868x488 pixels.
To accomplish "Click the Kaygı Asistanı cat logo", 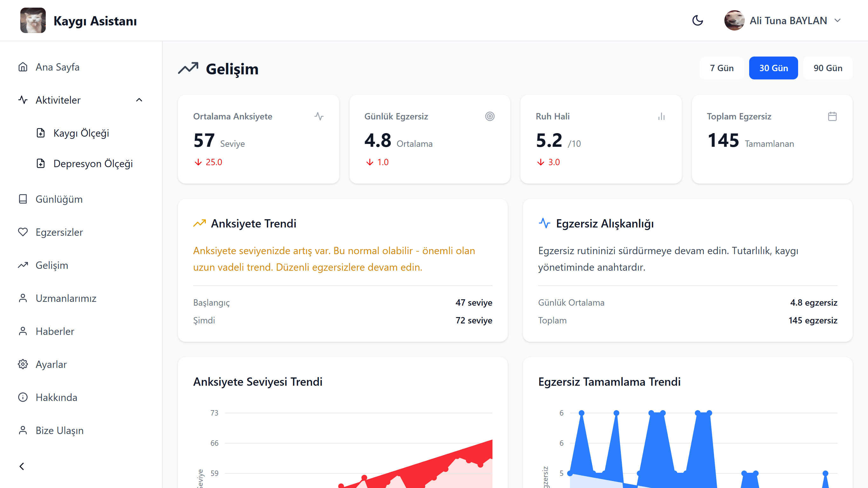I will click(33, 21).
